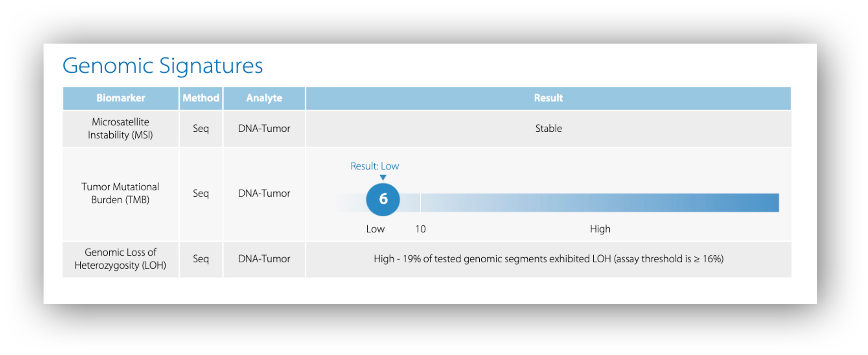Click the Microsatellite Instability (MSI) biomarker cell
Screen dimensions: 868x355
tap(121, 129)
